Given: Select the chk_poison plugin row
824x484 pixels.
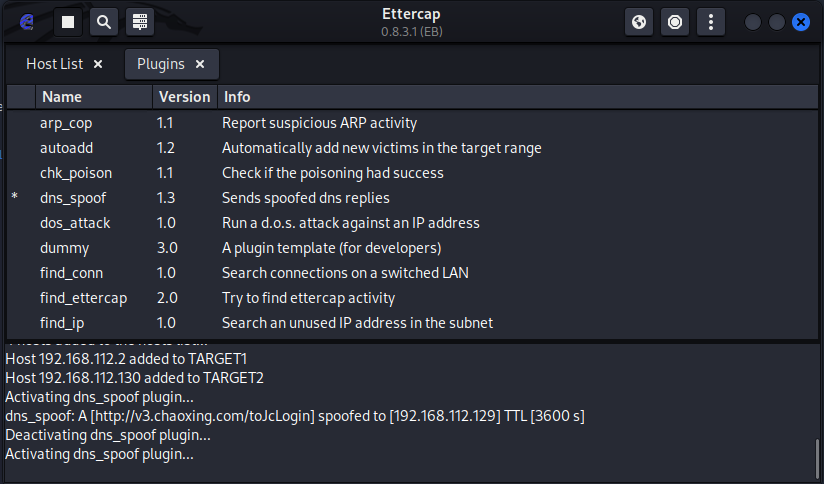Looking at the screenshot, I should (x=76, y=173).
